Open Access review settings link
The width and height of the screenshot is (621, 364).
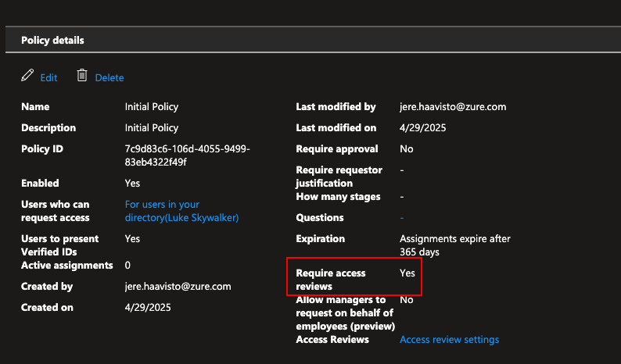pyautogui.click(x=449, y=340)
